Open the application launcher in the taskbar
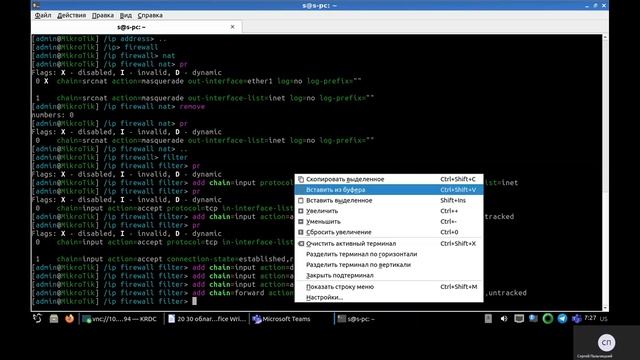This screenshot has width=640, height=360. click(x=38, y=319)
